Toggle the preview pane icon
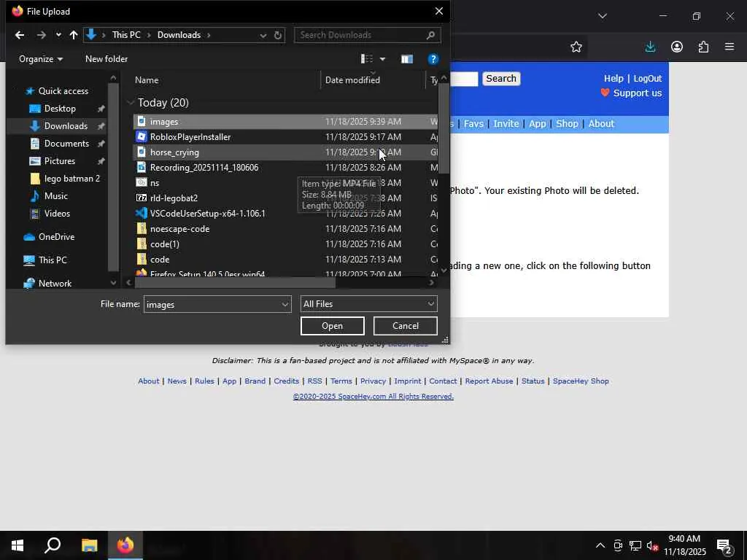Image resolution: width=747 pixels, height=560 pixels. tap(407, 59)
